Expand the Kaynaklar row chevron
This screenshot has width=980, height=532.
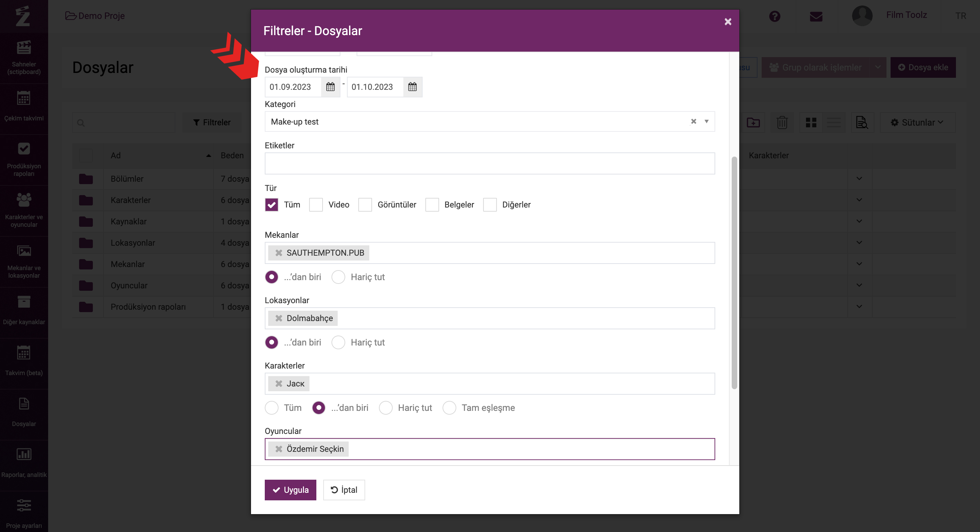(x=859, y=221)
